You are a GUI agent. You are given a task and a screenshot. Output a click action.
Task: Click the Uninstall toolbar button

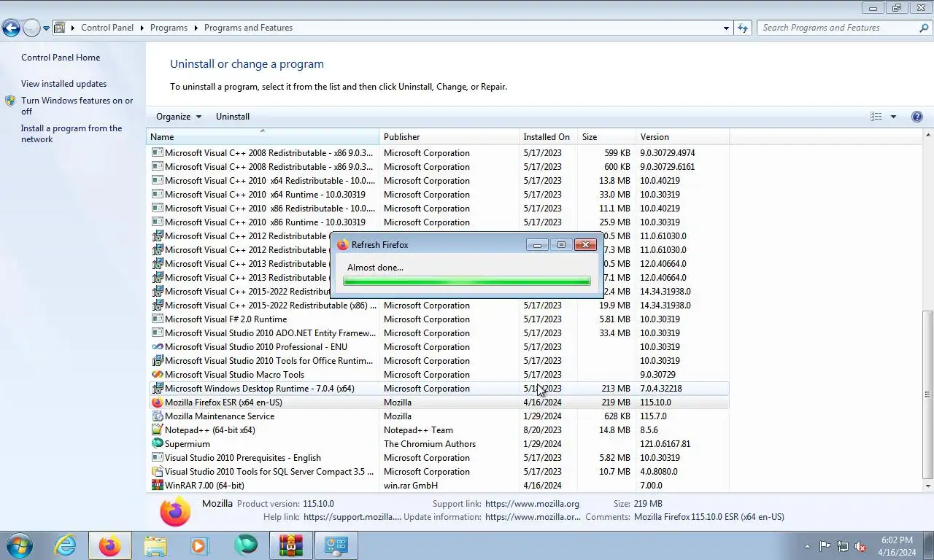233,117
